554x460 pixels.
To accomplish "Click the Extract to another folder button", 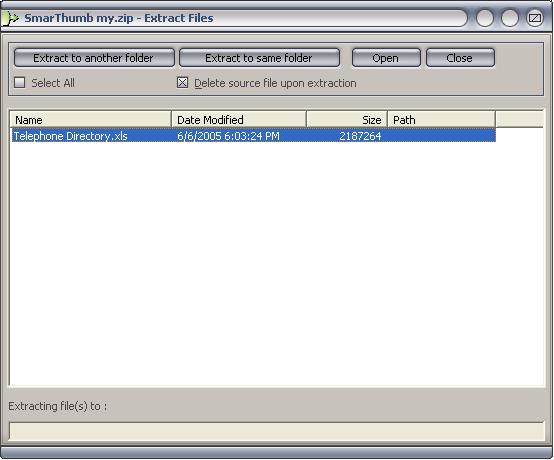I will tap(94, 58).
